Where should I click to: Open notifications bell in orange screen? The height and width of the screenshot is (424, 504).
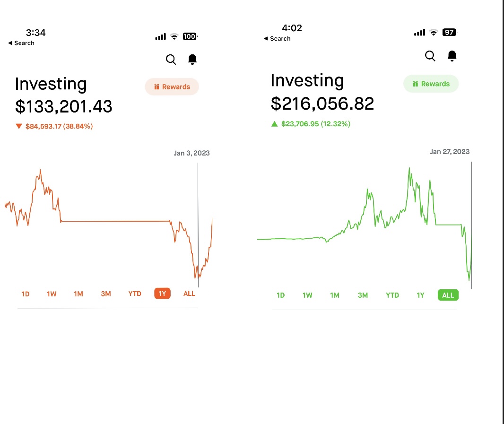[192, 60]
